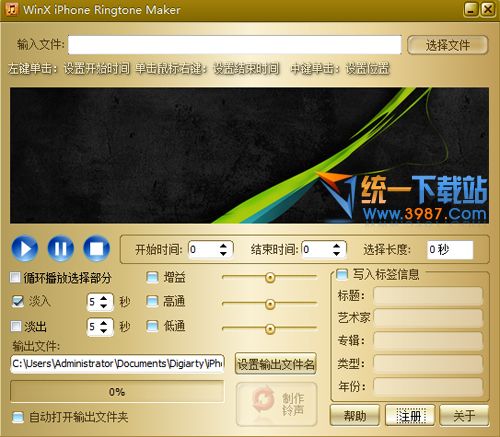Click the black waveform display area
500x437 pixels.
(x=249, y=155)
